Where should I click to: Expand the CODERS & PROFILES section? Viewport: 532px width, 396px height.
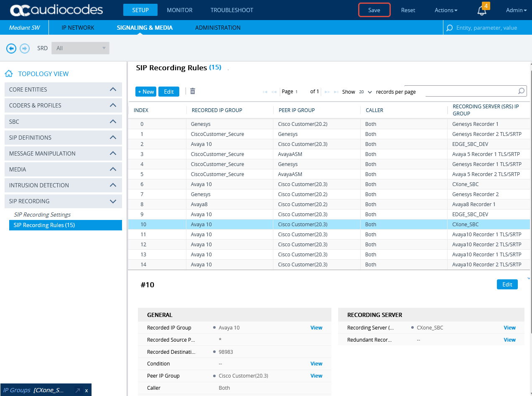pyautogui.click(x=63, y=105)
